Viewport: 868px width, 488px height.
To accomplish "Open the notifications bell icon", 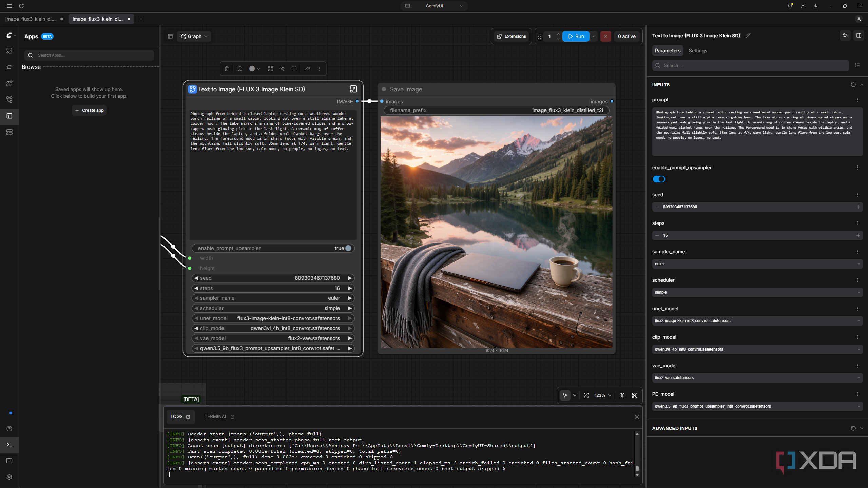I will tap(790, 6).
